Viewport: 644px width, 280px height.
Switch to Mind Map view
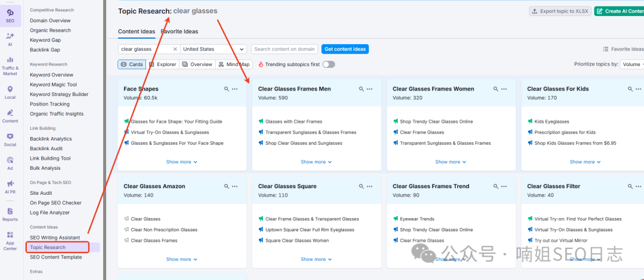(x=234, y=64)
